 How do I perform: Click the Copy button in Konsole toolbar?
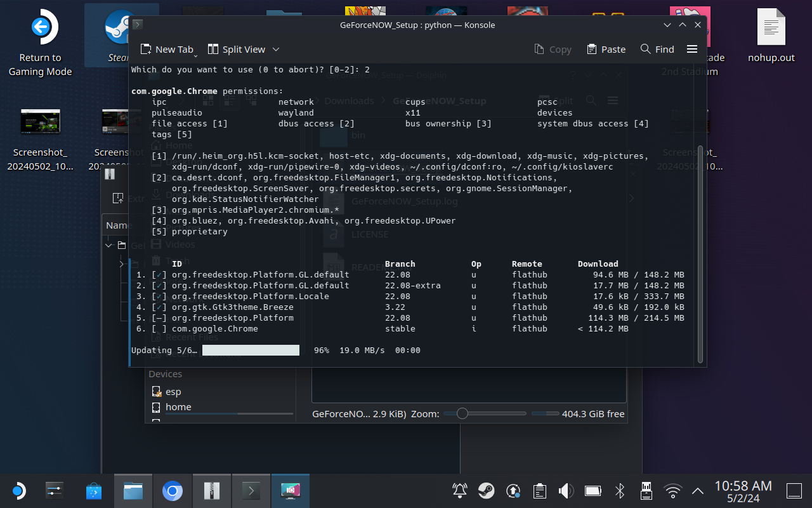click(x=553, y=49)
